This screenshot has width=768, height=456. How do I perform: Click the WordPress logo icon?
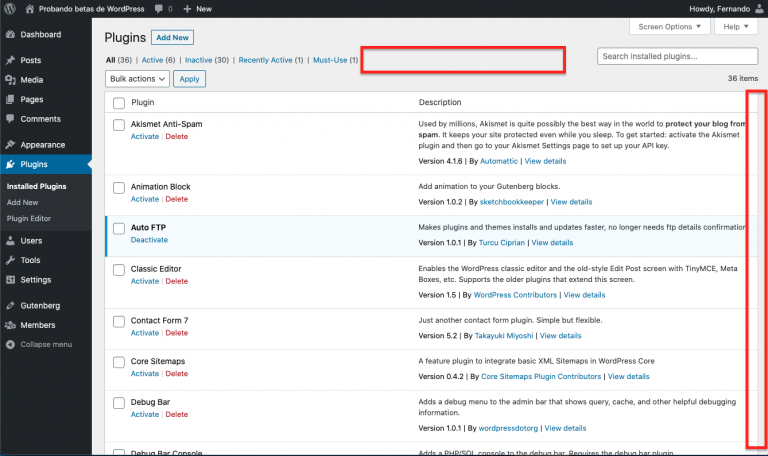(x=10, y=8)
